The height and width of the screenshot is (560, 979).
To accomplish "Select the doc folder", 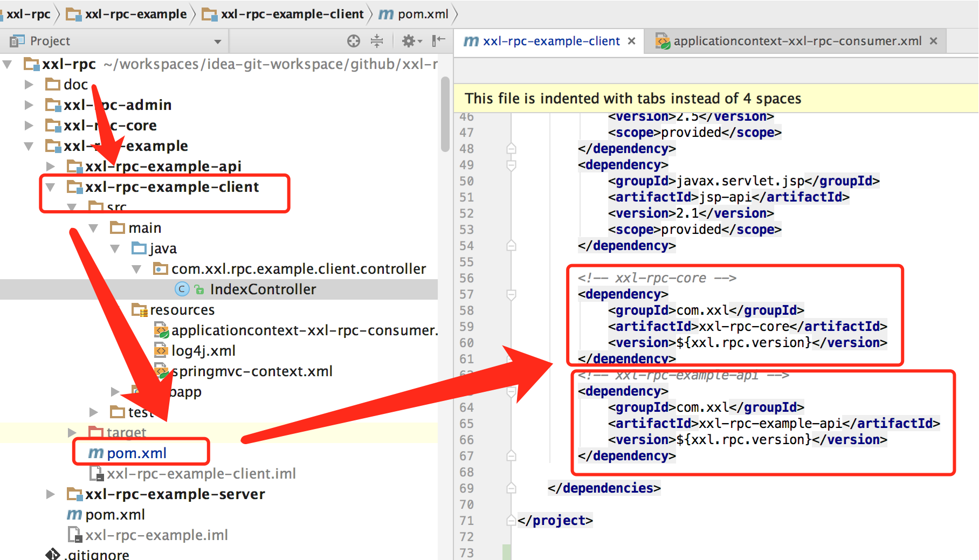I will point(75,85).
